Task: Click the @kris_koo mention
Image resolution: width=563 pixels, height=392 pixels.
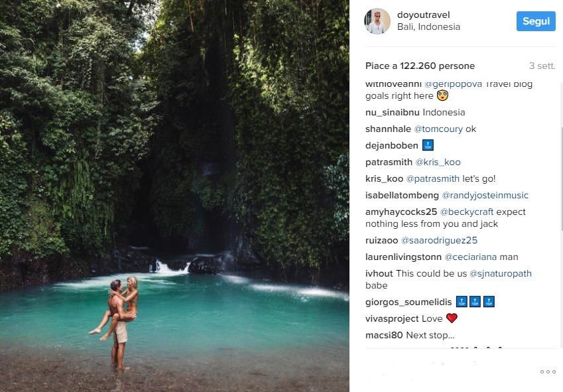Action: tap(438, 163)
